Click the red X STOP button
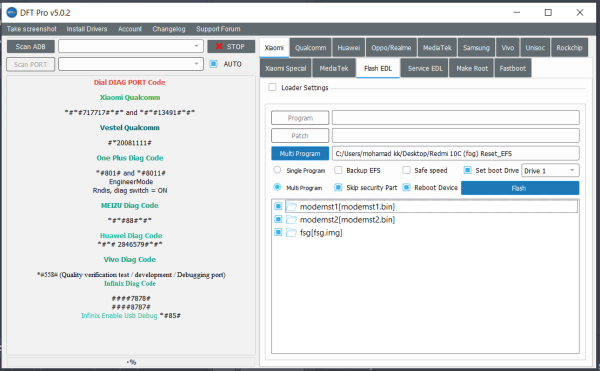This screenshot has width=600, height=371. (x=231, y=47)
